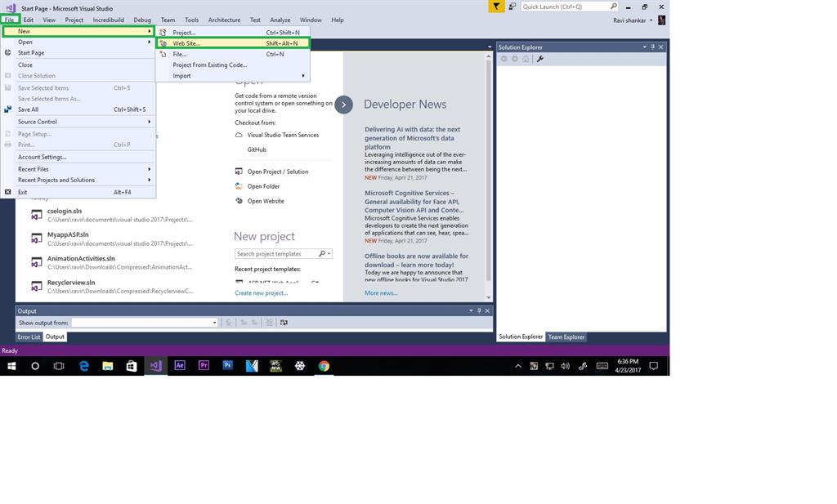Screen dimensions: 837x504
Task: Click Save All in the File menu
Action: pyautogui.click(x=78, y=109)
